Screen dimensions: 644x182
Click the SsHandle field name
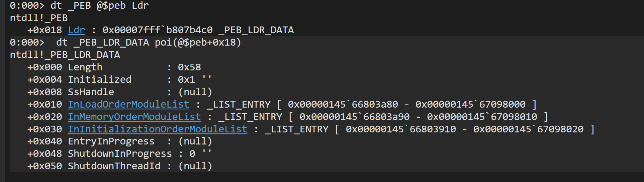coord(91,92)
